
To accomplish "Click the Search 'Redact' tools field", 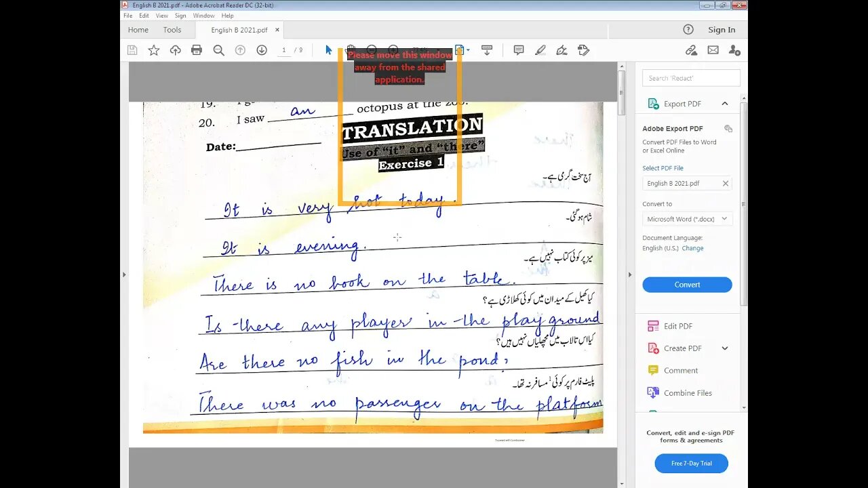I will pyautogui.click(x=691, y=78).
